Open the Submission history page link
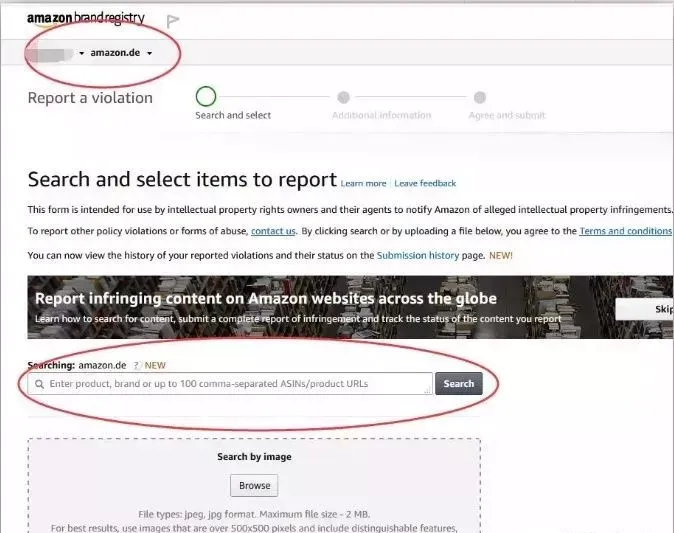 [418, 255]
